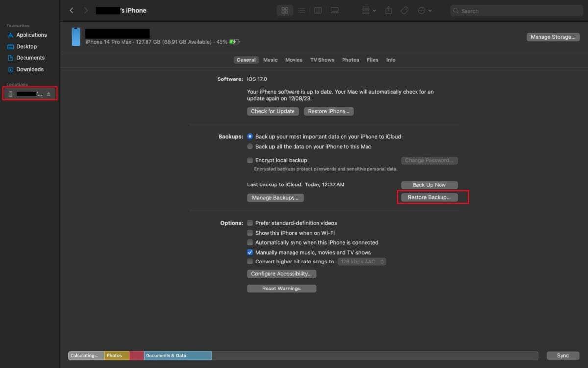Switch to icon grid view

(285, 10)
